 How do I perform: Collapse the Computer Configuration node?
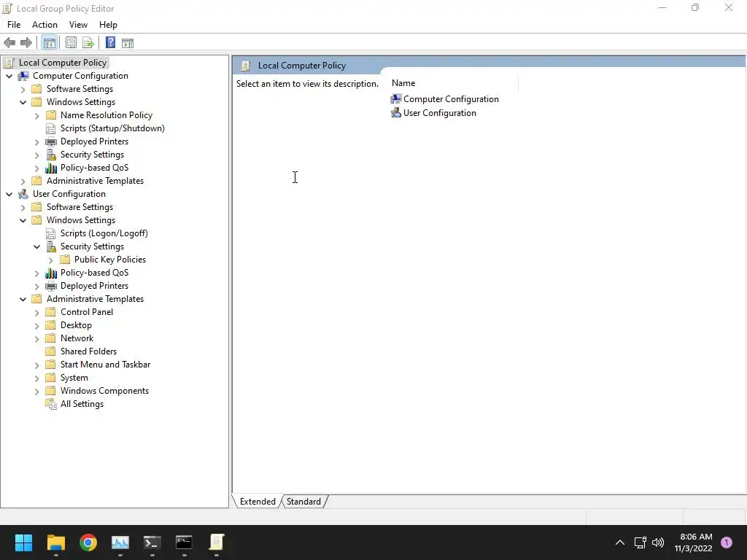[x=9, y=76]
